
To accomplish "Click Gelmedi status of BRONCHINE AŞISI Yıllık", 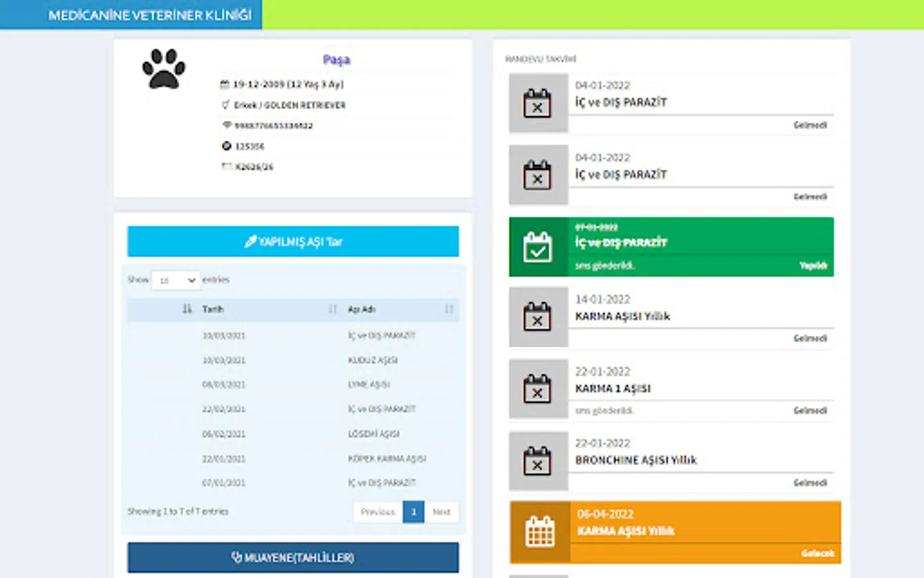I will (x=810, y=482).
